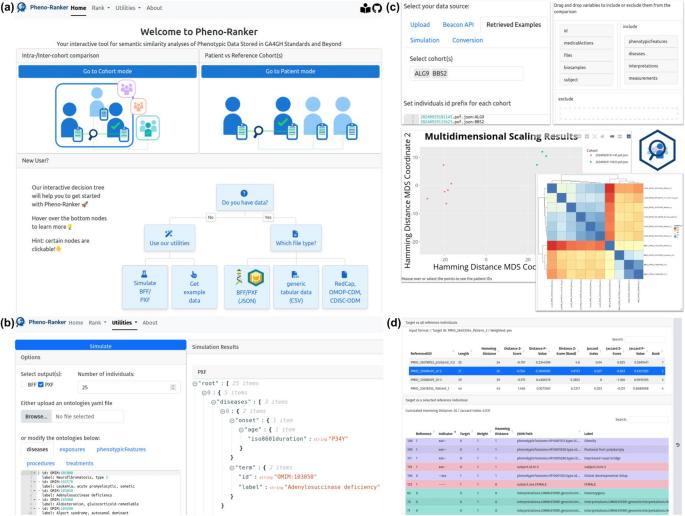The width and height of the screenshot is (685, 516).
Task: Click the 'measurements' chip in include box
Action: 650,78
